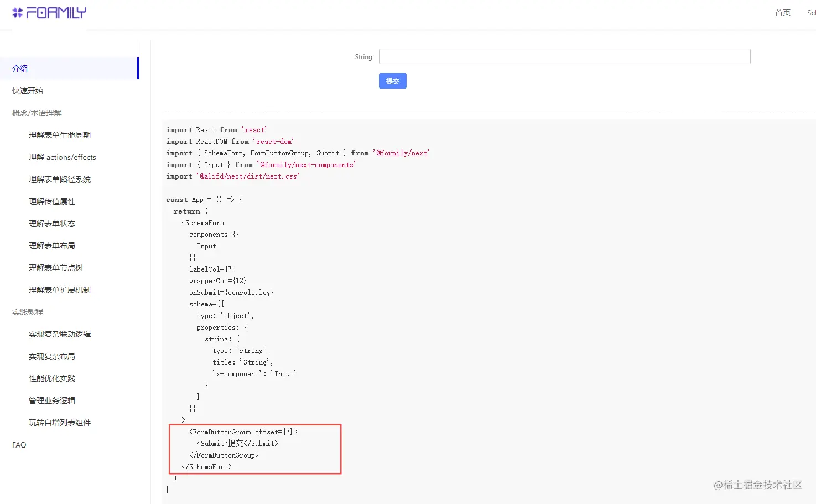Open the 快速开始 page
The width and height of the screenshot is (816, 504).
(x=28, y=91)
